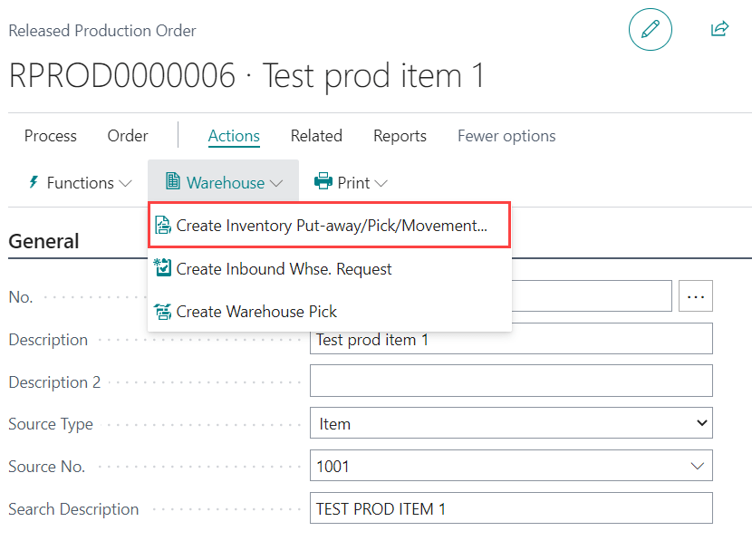Open the Process menu

tap(50, 135)
